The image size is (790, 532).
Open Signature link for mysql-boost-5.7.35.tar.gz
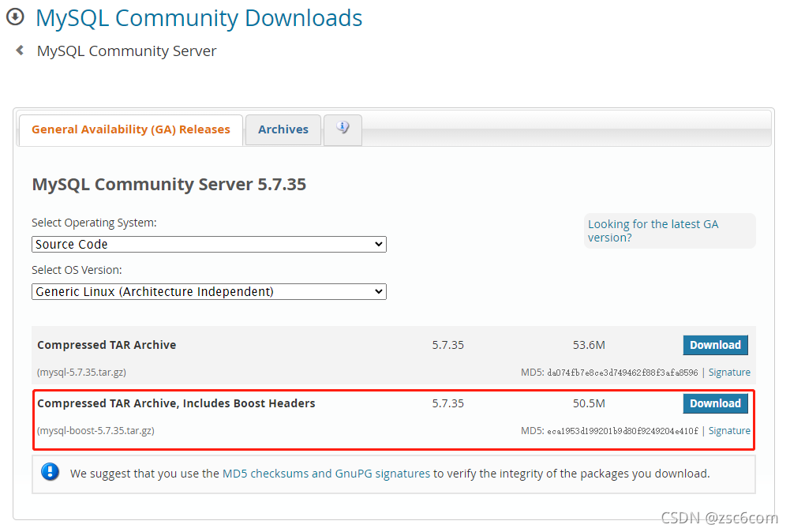[x=729, y=431]
